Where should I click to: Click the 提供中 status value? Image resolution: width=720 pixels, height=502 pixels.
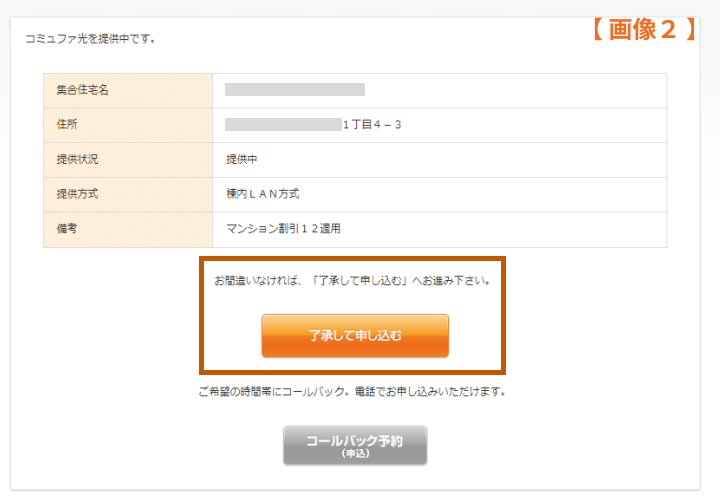point(242,159)
